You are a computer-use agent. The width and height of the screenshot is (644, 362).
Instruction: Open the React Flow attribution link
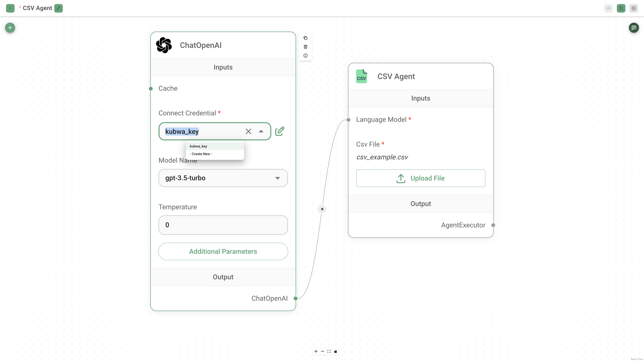pyautogui.click(x=637, y=359)
